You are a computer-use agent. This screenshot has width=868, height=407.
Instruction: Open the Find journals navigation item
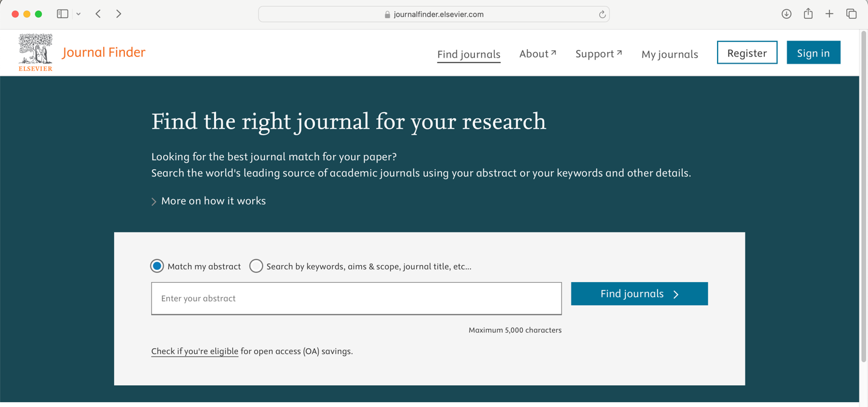pyautogui.click(x=468, y=54)
